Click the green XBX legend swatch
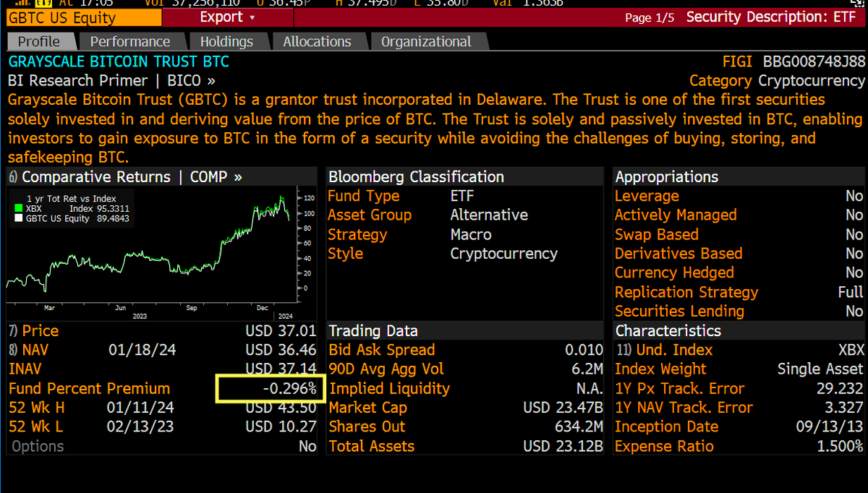 pos(19,208)
